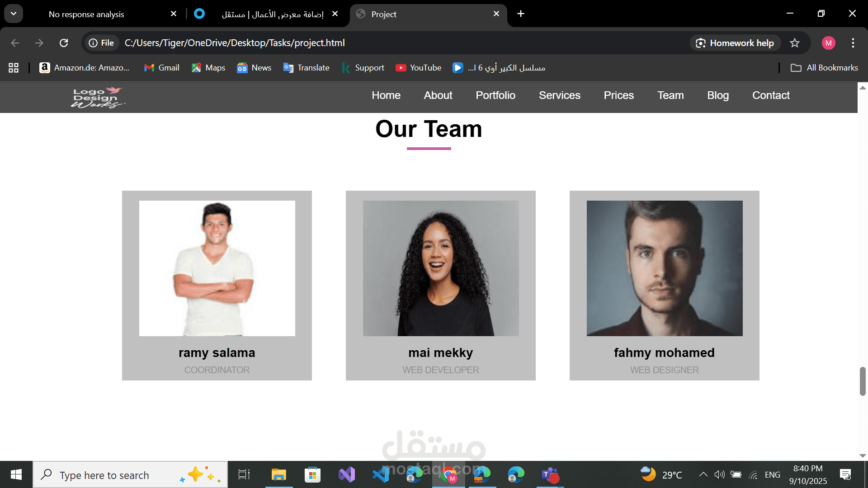Click fahmy mohamed's photo

(665, 268)
